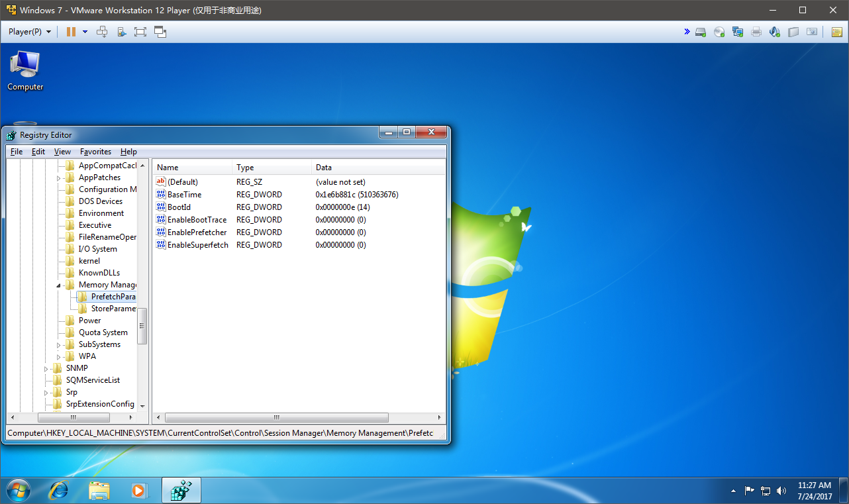Click the network adapter device icon

738,32
